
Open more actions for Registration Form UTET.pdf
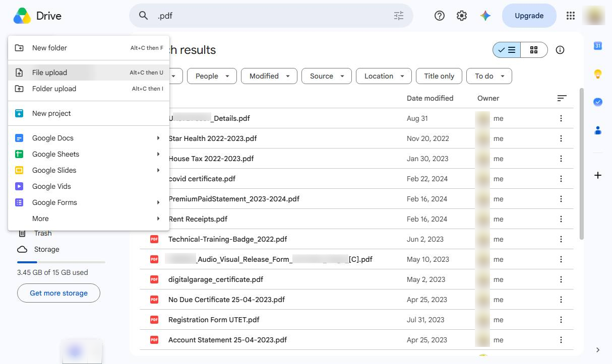pos(561,320)
